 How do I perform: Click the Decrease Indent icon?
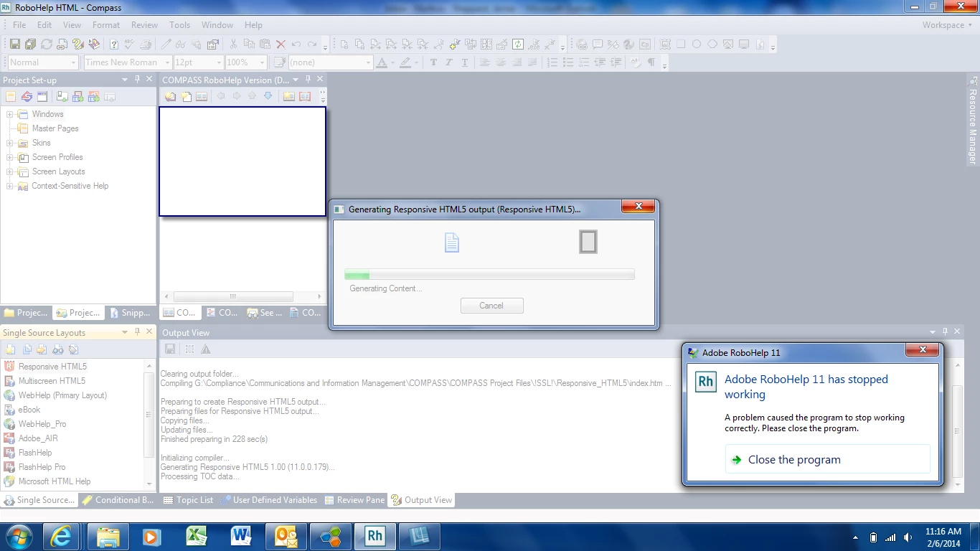click(x=600, y=62)
